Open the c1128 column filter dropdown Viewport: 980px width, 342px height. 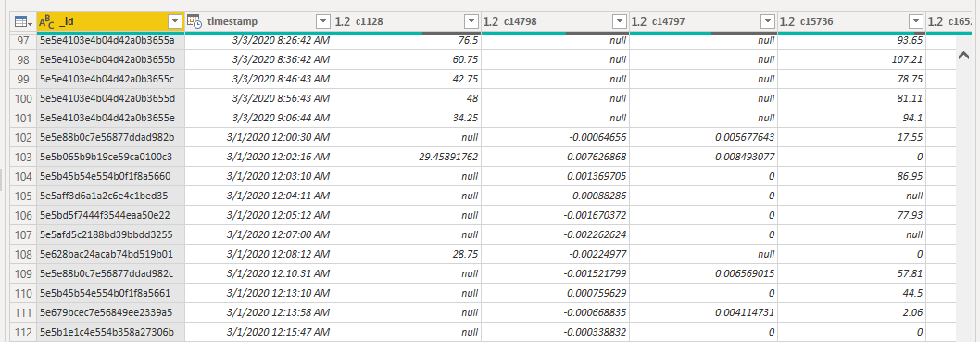(471, 22)
